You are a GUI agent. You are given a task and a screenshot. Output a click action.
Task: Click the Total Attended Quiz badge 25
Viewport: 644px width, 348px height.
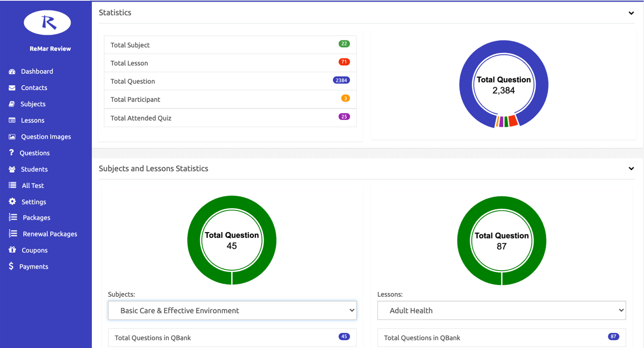(x=344, y=116)
